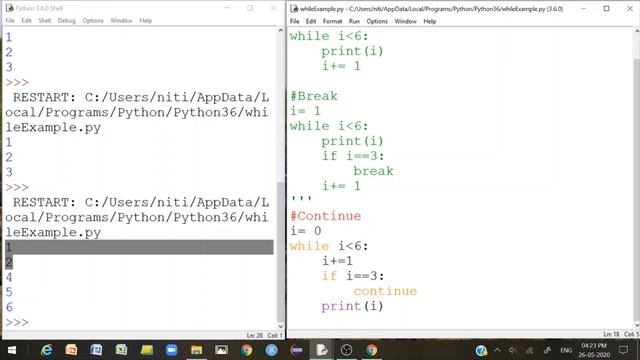Open the Photos app from the taskbar

(222, 350)
